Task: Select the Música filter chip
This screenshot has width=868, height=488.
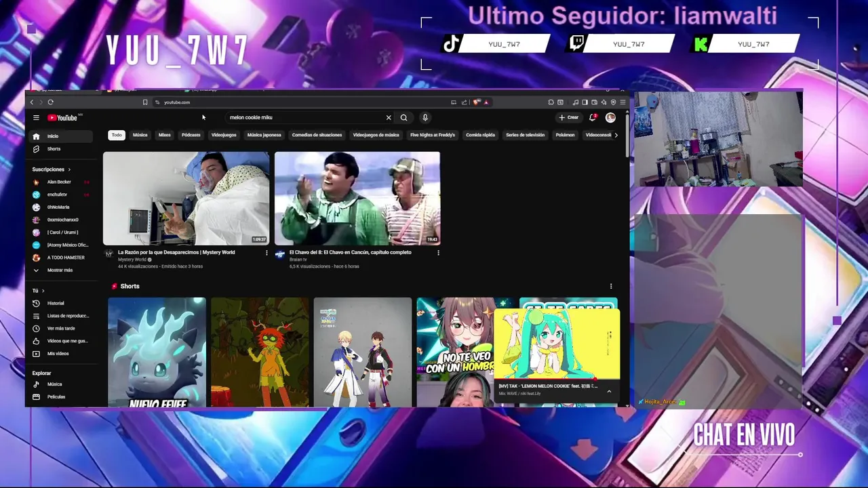Action: (140, 135)
